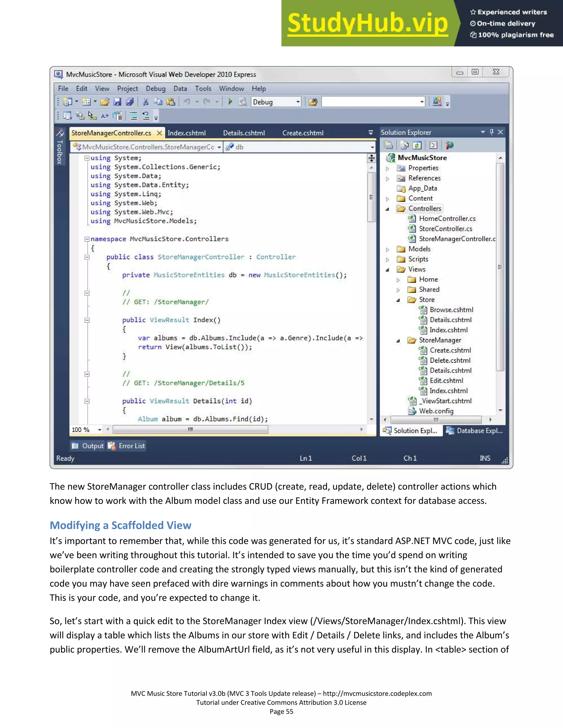Click the Find in Files icon
Image resolution: width=563 pixels, height=728 pixels.
(x=313, y=102)
